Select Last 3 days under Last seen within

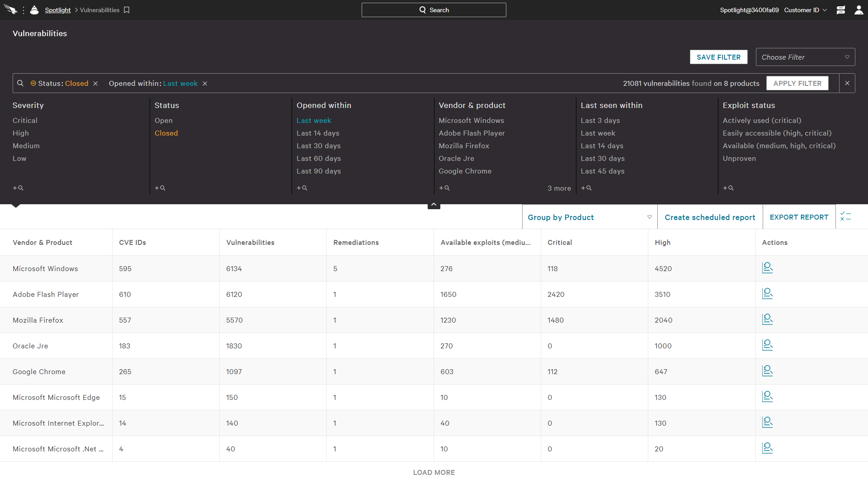point(600,121)
